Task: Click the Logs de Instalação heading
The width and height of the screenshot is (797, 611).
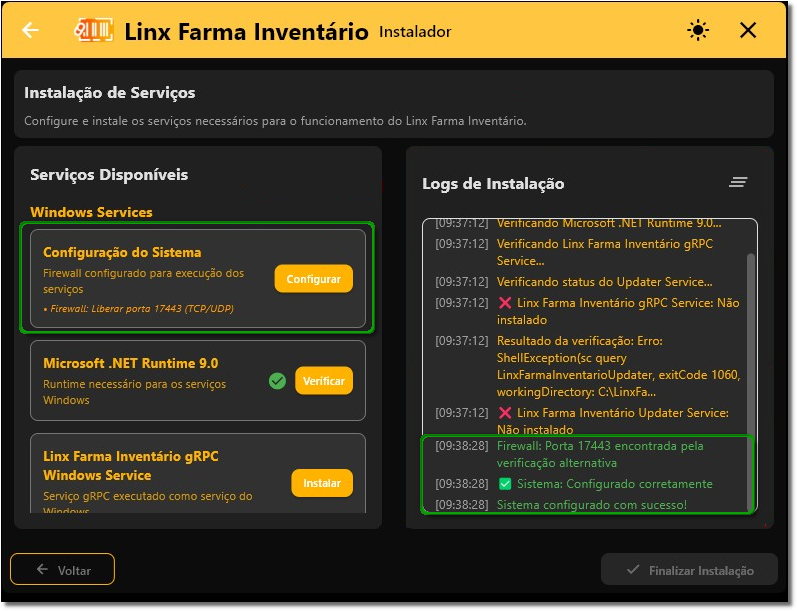Action: click(x=493, y=184)
